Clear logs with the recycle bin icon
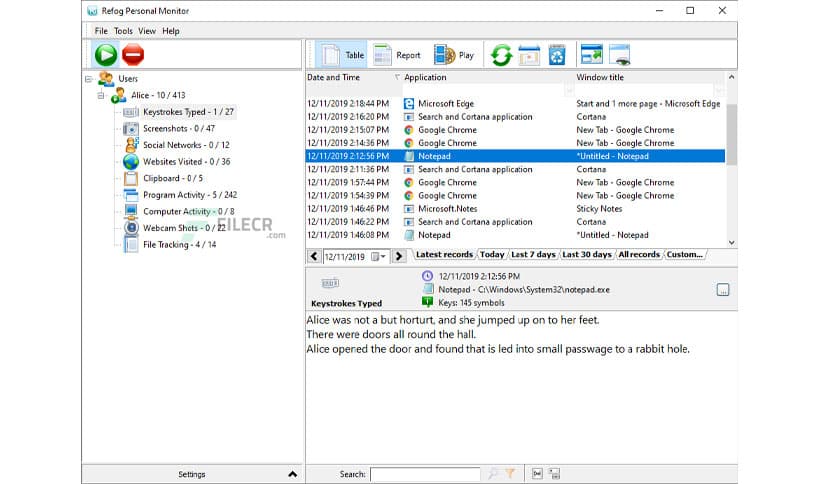This screenshot has width=836, height=484. (557, 55)
